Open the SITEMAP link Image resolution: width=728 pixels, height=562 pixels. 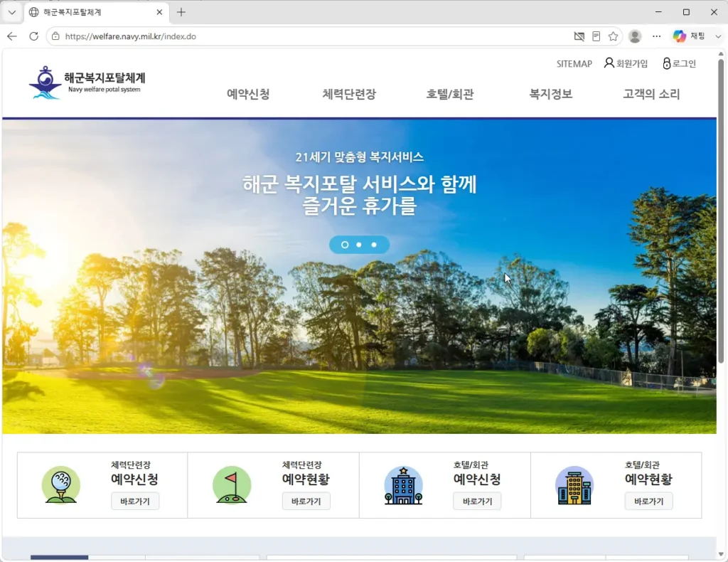[x=574, y=63]
